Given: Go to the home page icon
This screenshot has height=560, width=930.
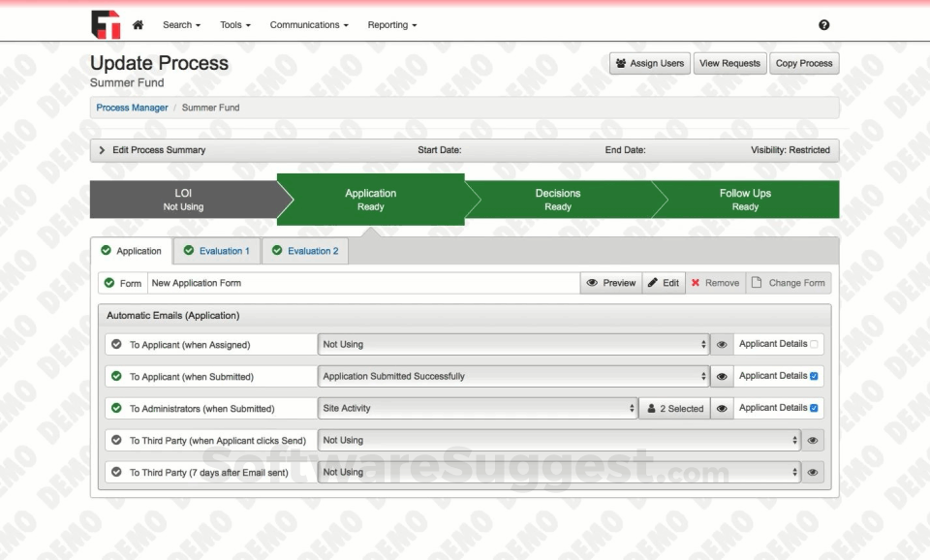Looking at the screenshot, I should tap(138, 25).
